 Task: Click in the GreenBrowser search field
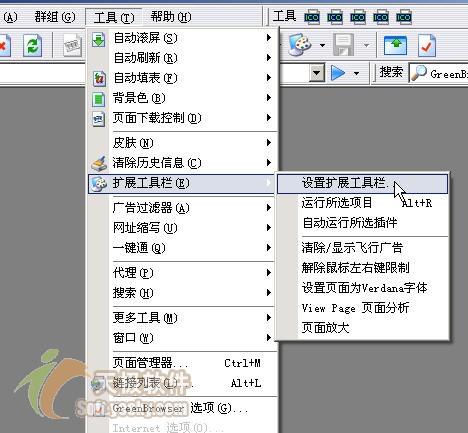(448, 73)
